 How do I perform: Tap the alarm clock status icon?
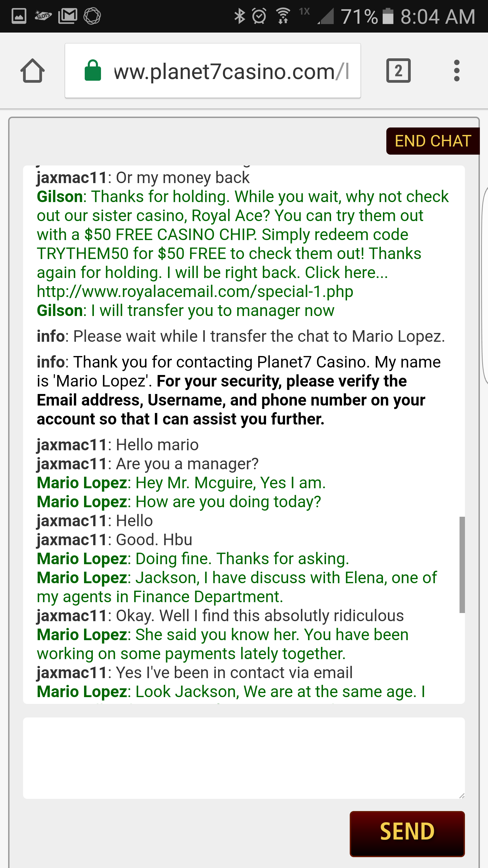[x=260, y=16]
